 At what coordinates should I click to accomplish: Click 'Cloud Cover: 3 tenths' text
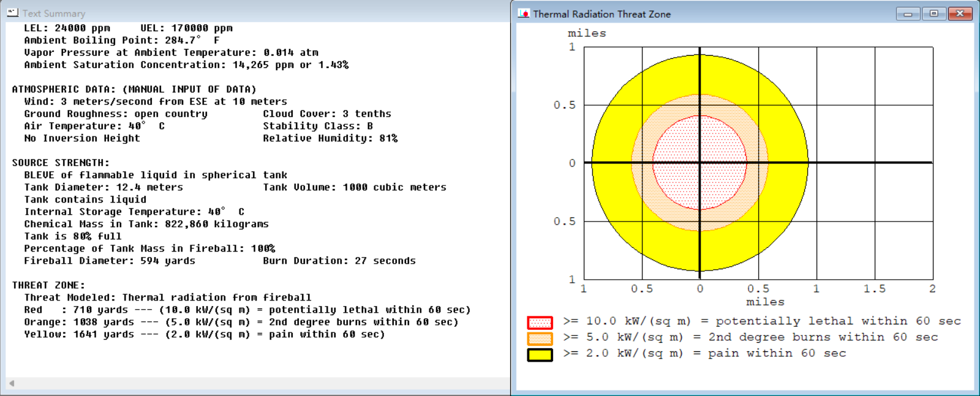tap(327, 114)
